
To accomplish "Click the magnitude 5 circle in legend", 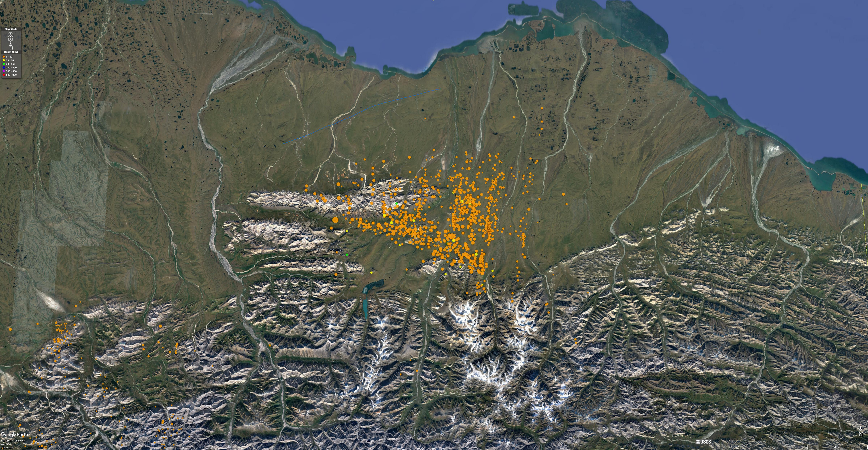I will click(10, 41).
